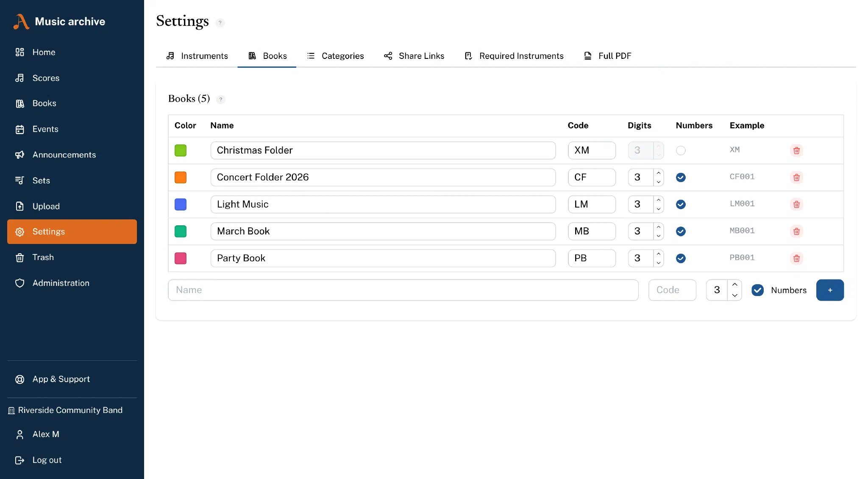Add new book with plus button
868x479 pixels.
pyautogui.click(x=830, y=290)
